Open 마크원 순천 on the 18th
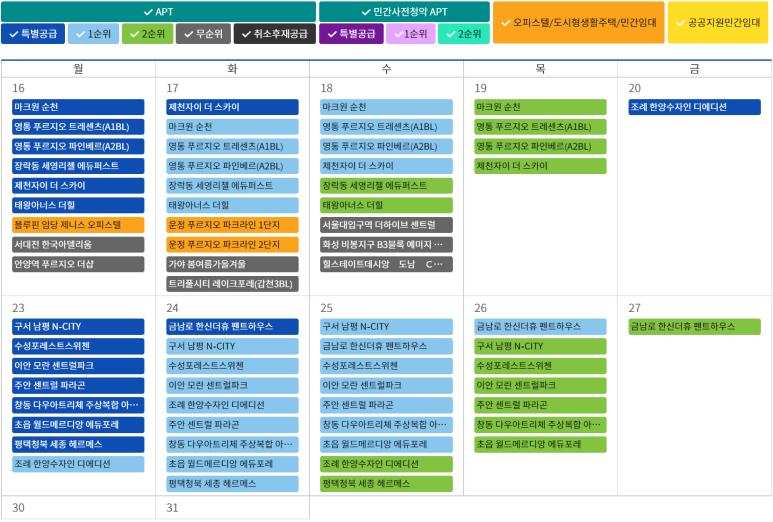This screenshot has height=522, width=773. click(386, 107)
